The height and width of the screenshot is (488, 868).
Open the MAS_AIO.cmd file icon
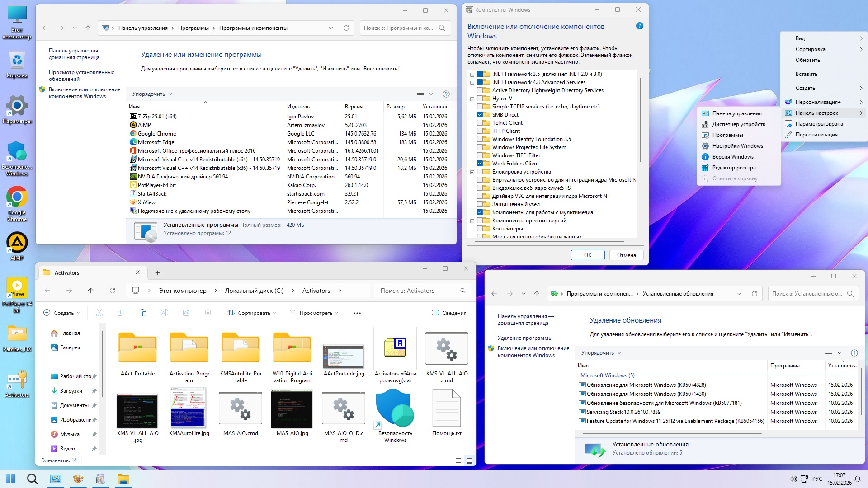tap(241, 408)
